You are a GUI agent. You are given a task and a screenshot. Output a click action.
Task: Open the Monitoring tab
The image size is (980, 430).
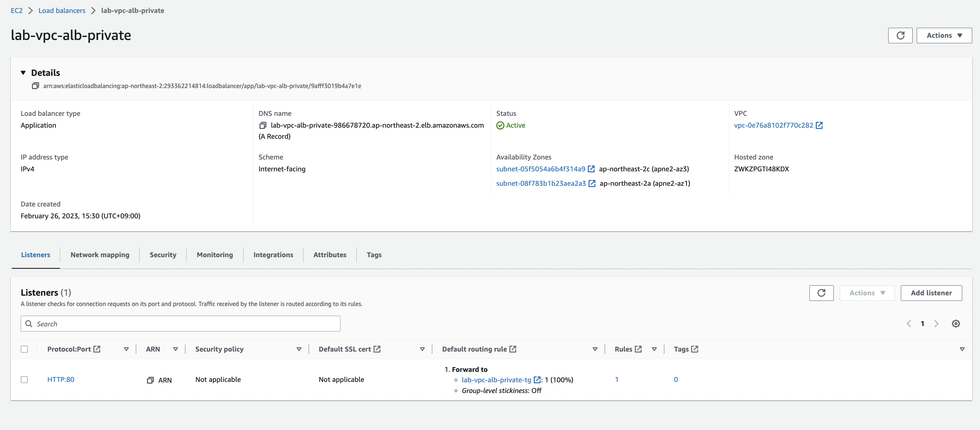click(x=215, y=255)
